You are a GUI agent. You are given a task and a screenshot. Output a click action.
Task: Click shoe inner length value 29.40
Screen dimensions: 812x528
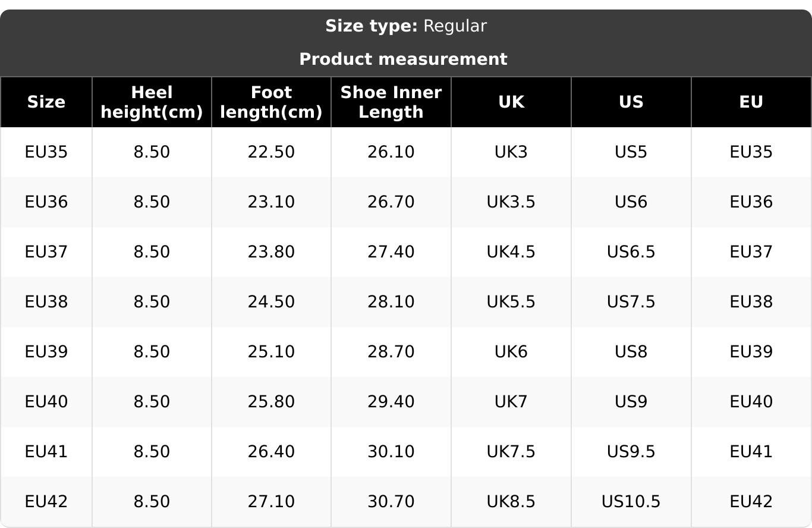(x=391, y=402)
